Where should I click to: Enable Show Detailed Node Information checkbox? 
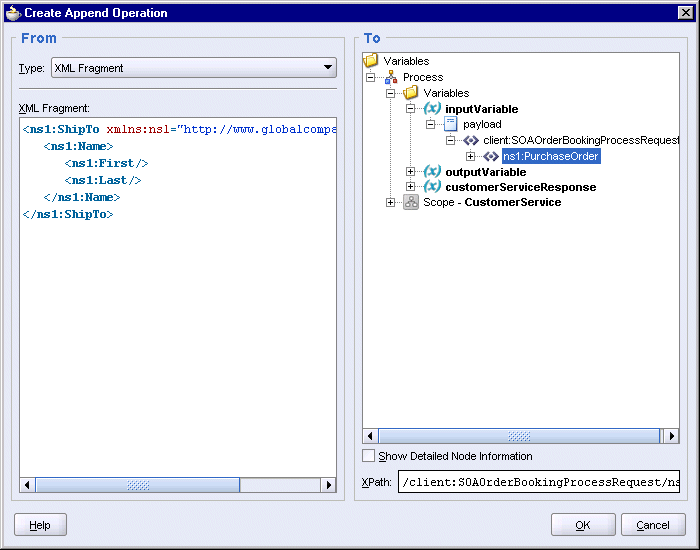(x=368, y=456)
